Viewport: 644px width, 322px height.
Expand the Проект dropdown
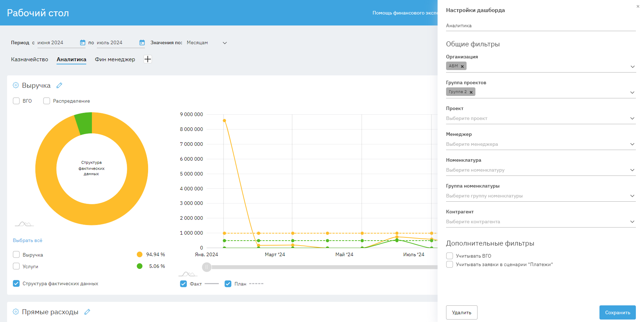(632, 118)
